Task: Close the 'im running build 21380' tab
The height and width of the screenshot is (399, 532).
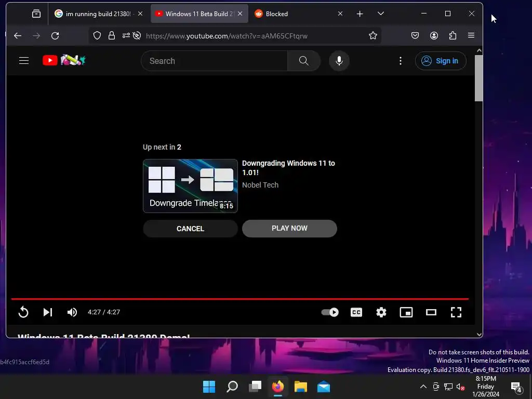Action: coord(140,14)
